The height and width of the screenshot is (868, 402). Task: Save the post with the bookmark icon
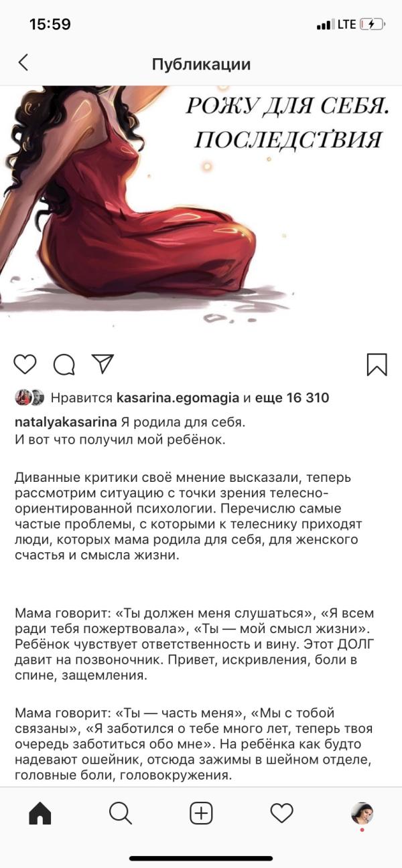377,364
